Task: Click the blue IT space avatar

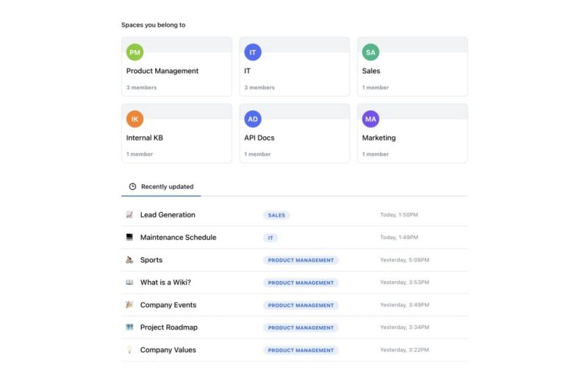Action: (253, 52)
